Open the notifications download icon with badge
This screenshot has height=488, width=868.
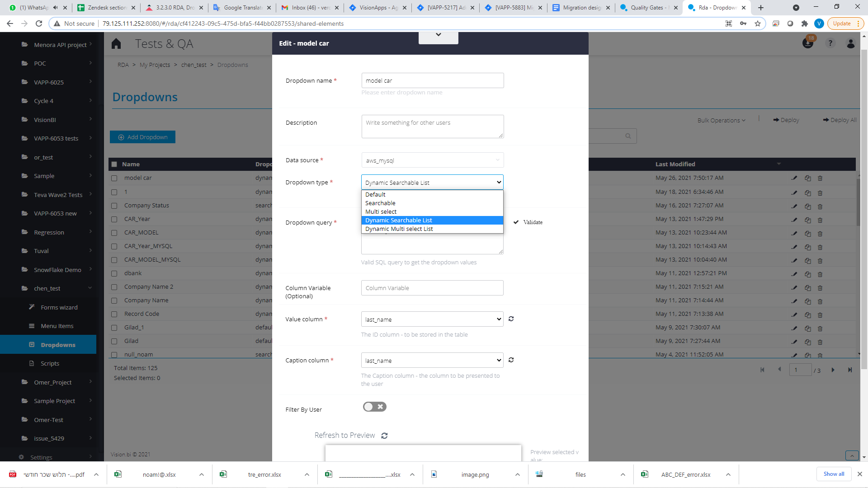808,42
